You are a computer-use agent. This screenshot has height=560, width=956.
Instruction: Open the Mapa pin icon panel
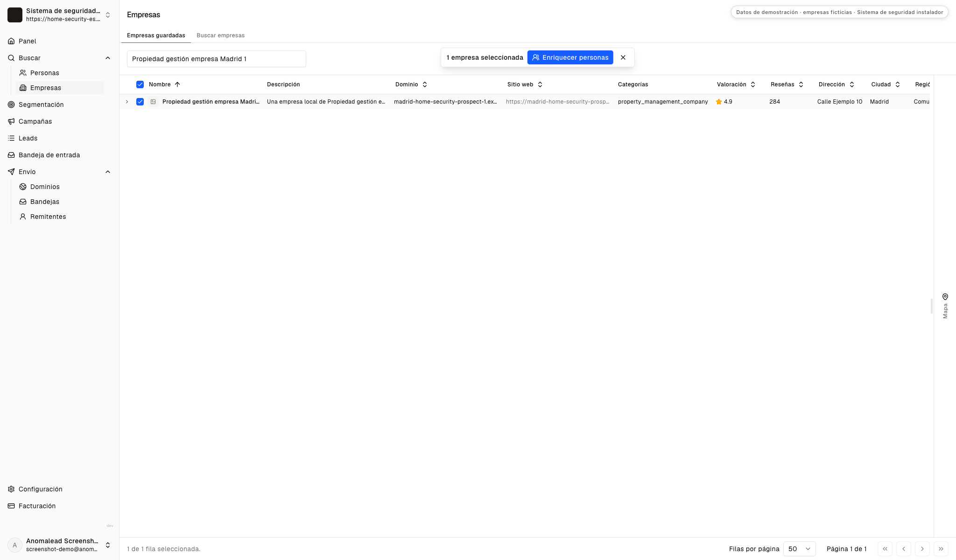945,297
